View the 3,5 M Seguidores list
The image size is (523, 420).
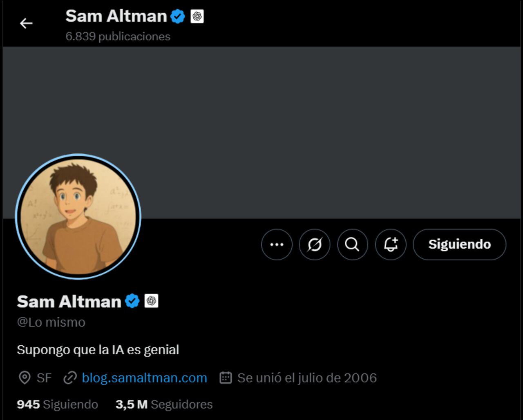click(x=163, y=404)
